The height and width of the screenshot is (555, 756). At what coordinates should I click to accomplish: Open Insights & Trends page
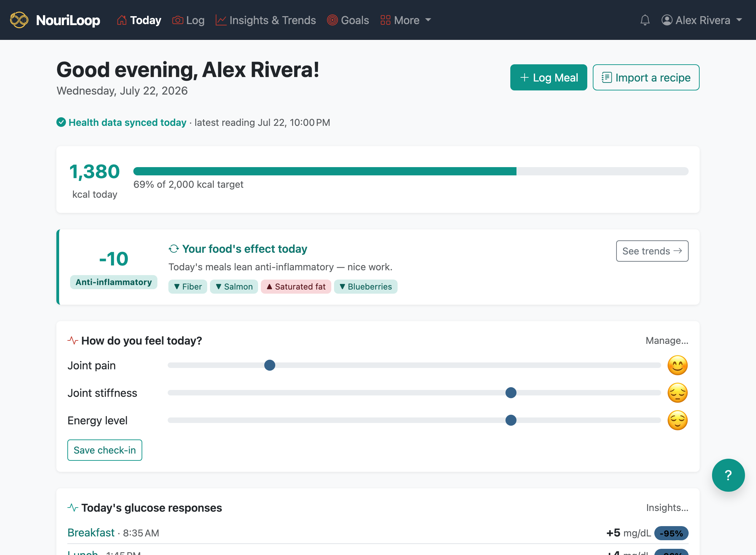266,20
